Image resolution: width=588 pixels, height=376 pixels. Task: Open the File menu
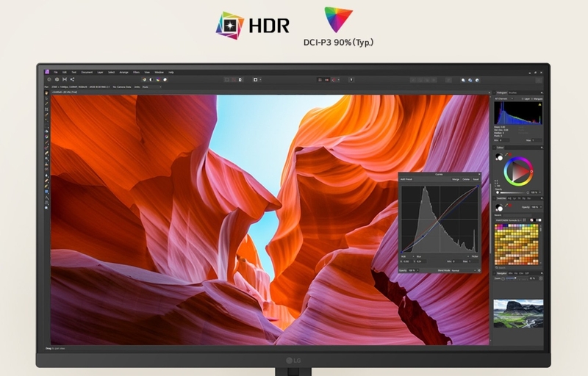(x=56, y=72)
